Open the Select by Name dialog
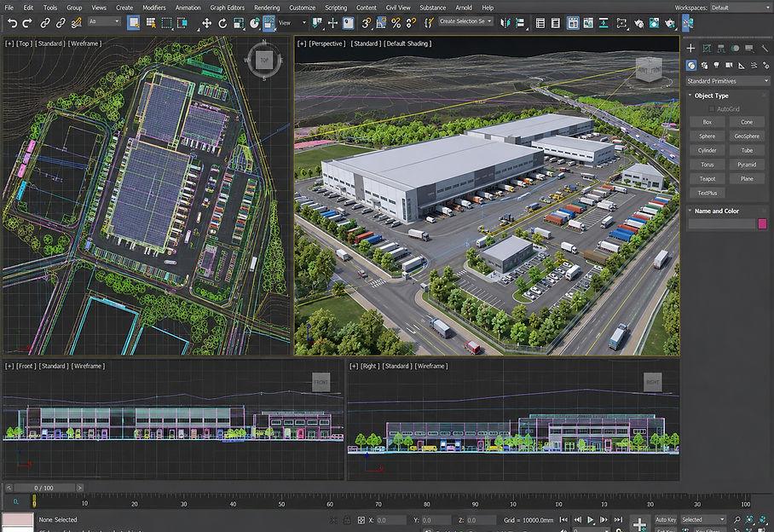The height and width of the screenshot is (532, 774). click(x=151, y=23)
